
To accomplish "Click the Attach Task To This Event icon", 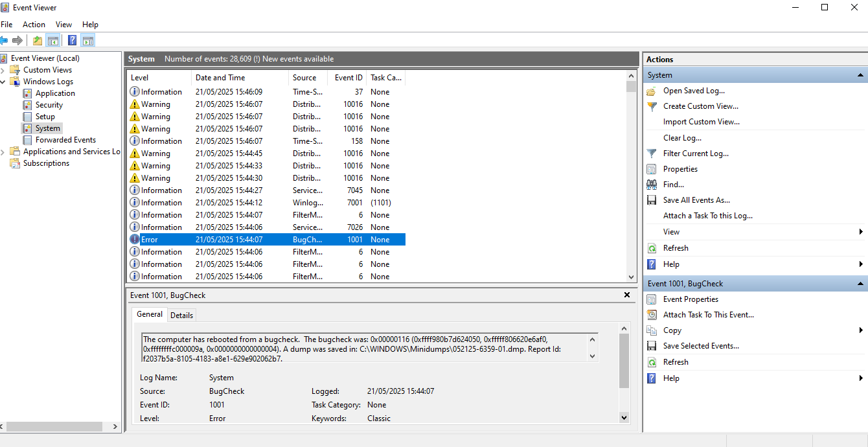I will tap(652, 315).
